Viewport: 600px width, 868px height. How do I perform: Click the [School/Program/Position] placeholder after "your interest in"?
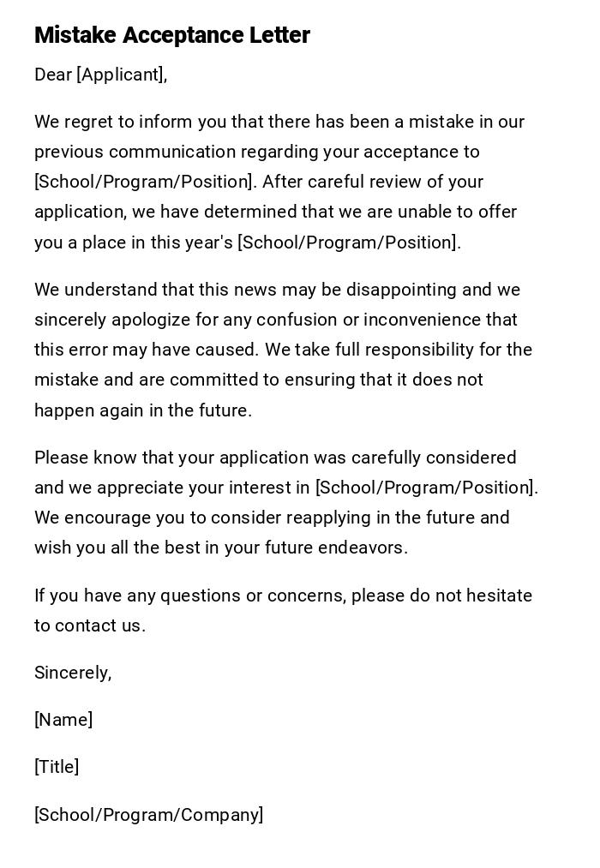(426, 488)
